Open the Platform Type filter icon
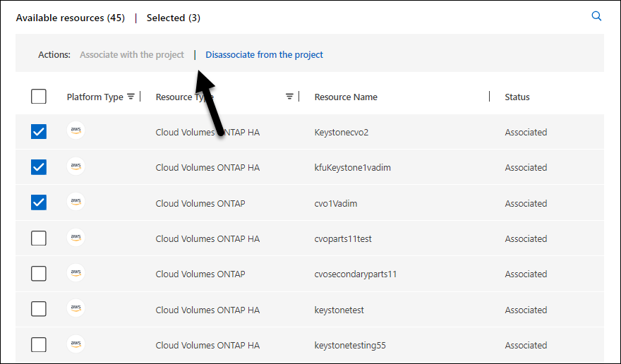This screenshot has height=364, width=621. point(131,97)
